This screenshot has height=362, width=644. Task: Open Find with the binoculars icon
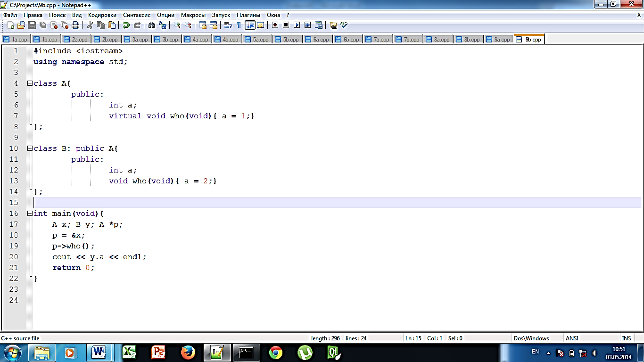click(x=151, y=25)
